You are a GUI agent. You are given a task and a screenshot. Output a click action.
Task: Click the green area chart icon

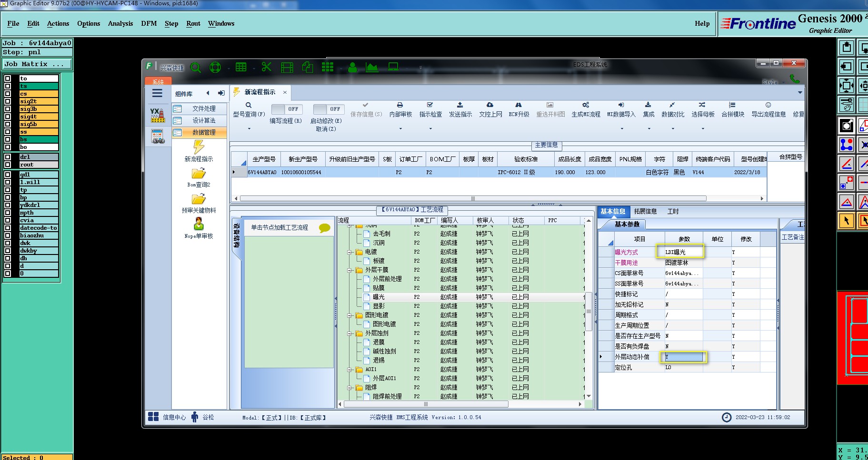tap(372, 67)
